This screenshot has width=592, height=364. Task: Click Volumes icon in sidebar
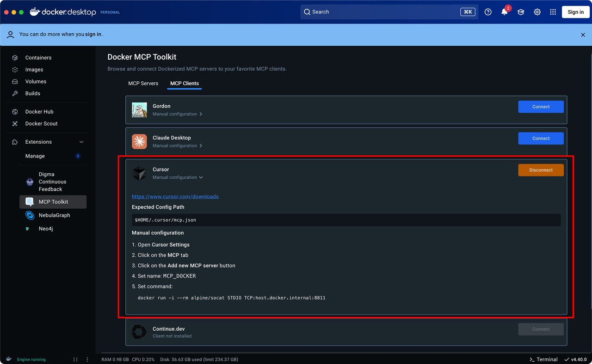pyautogui.click(x=15, y=82)
